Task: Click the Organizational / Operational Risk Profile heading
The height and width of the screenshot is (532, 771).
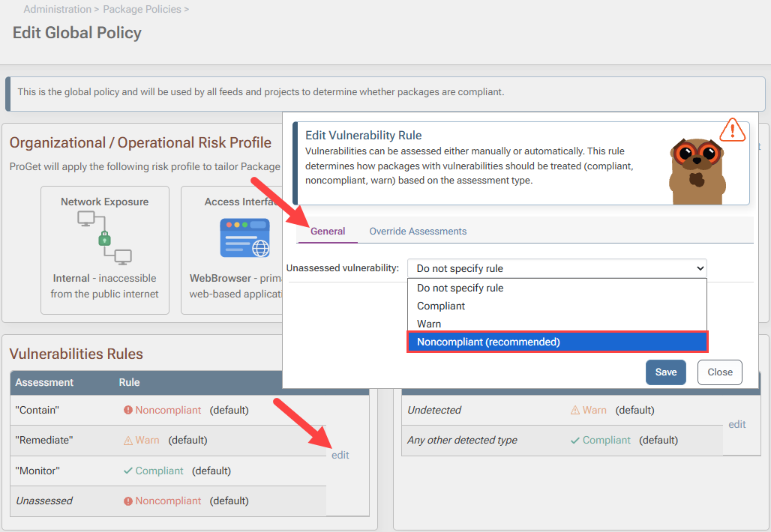Action: tap(140, 142)
